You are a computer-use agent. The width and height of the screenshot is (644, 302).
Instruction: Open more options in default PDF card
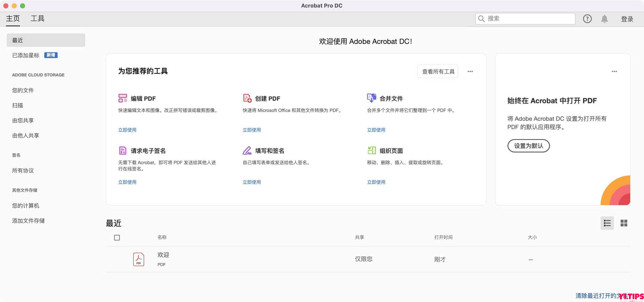(x=614, y=71)
